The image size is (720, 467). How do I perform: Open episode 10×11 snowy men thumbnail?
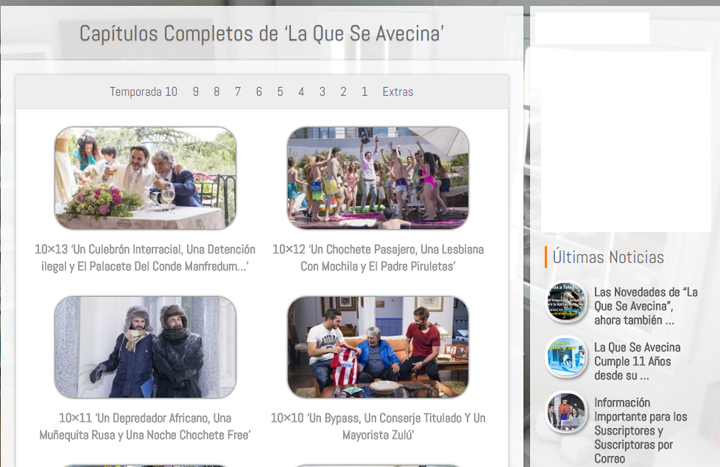click(145, 347)
